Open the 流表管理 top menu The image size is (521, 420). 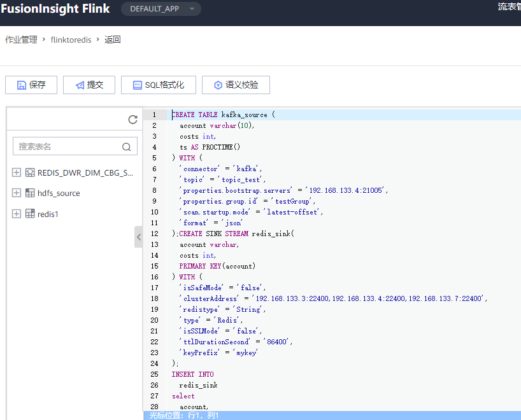(510, 7)
